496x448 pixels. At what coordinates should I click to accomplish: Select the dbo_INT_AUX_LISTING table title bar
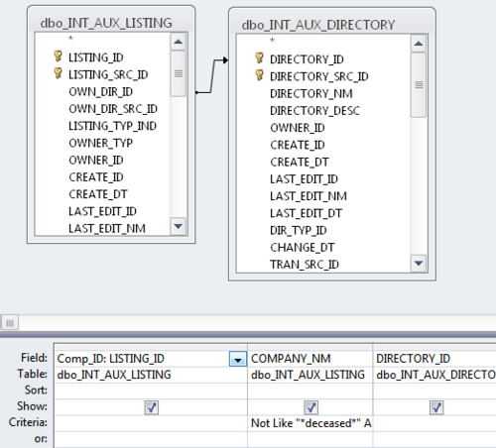pyautogui.click(x=111, y=23)
